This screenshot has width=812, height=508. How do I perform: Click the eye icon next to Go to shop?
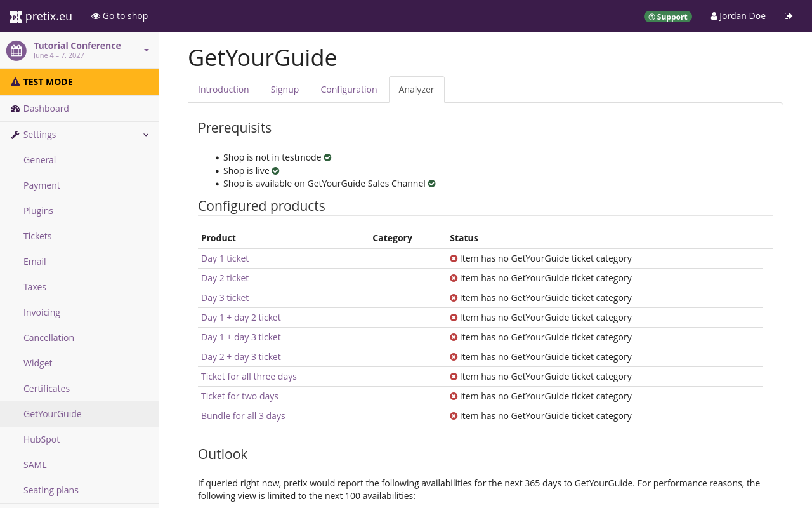click(94, 15)
